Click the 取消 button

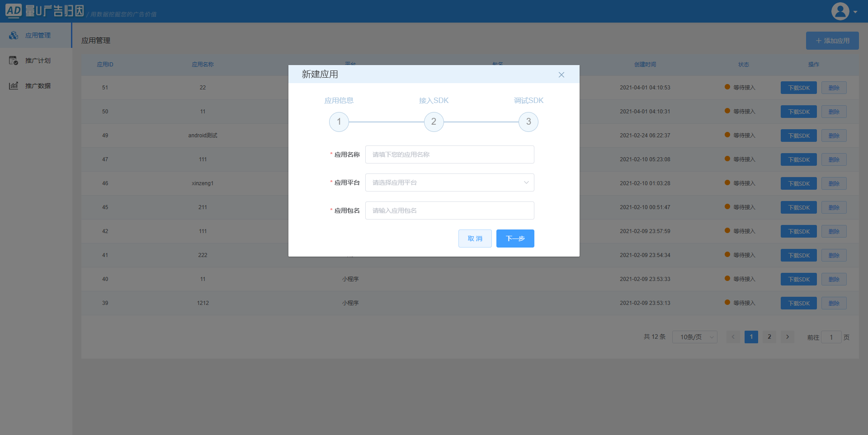[x=475, y=239]
